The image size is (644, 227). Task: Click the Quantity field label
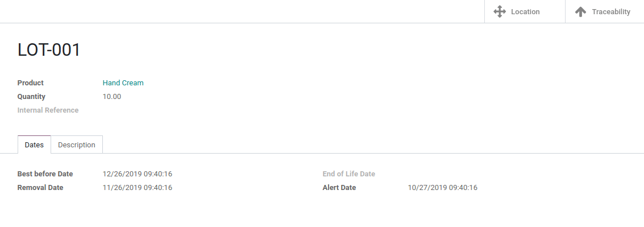[31, 97]
